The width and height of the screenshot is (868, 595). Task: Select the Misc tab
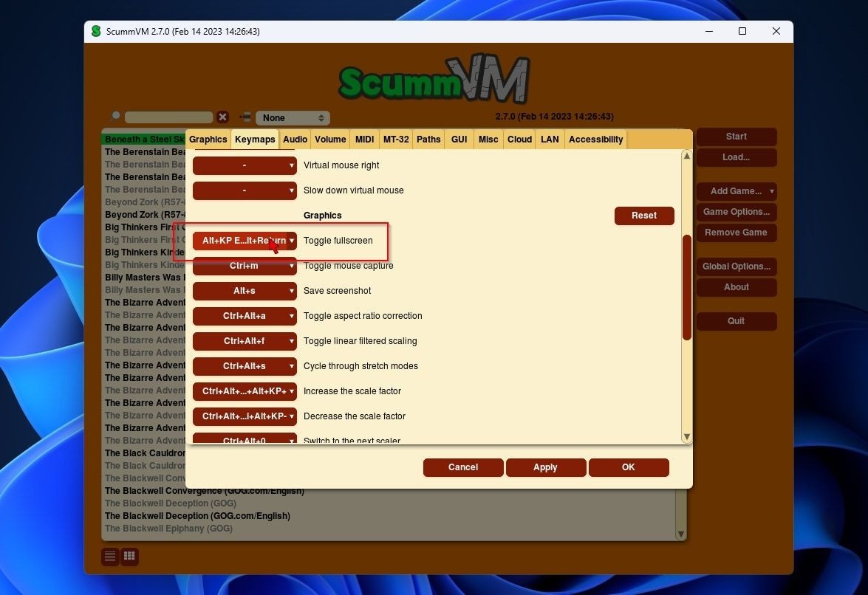(488, 140)
